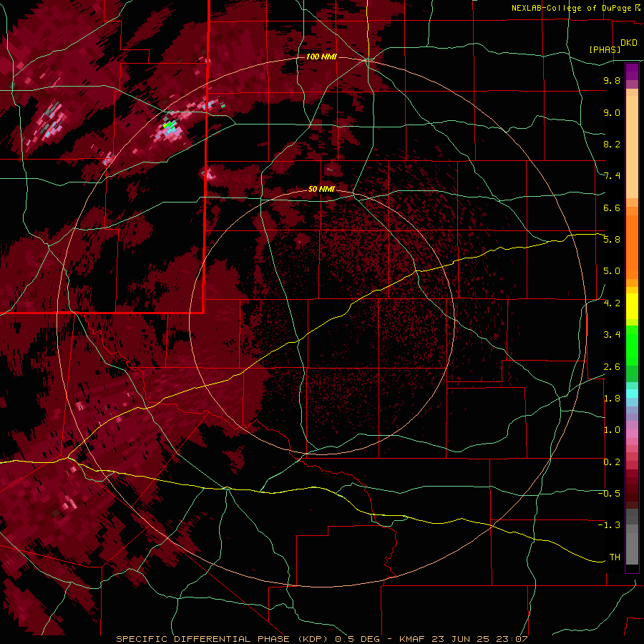This screenshot has width=644, height=644.
Task: Pick the purple band at the color bar top
Action: click(x=632, y=72)
